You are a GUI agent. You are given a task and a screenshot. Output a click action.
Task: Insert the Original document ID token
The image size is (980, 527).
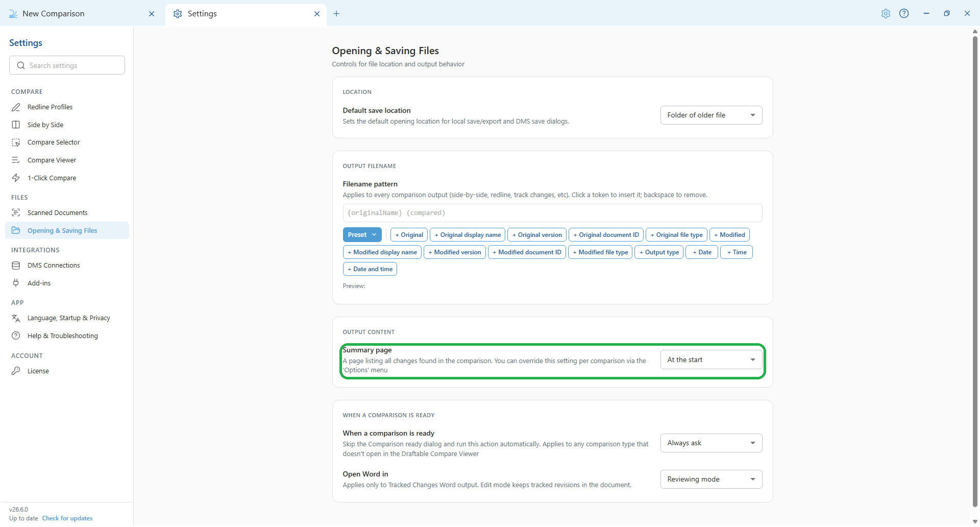(606, 235)
